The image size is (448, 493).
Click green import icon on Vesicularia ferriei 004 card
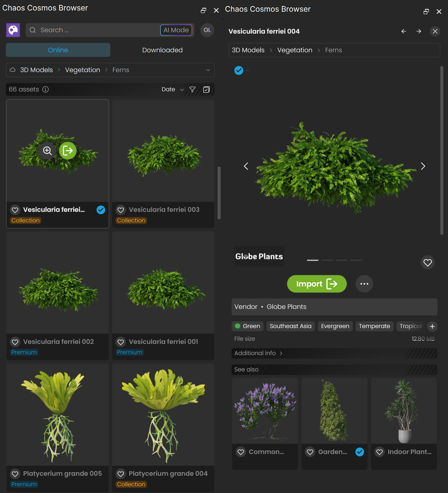(68, 151)
